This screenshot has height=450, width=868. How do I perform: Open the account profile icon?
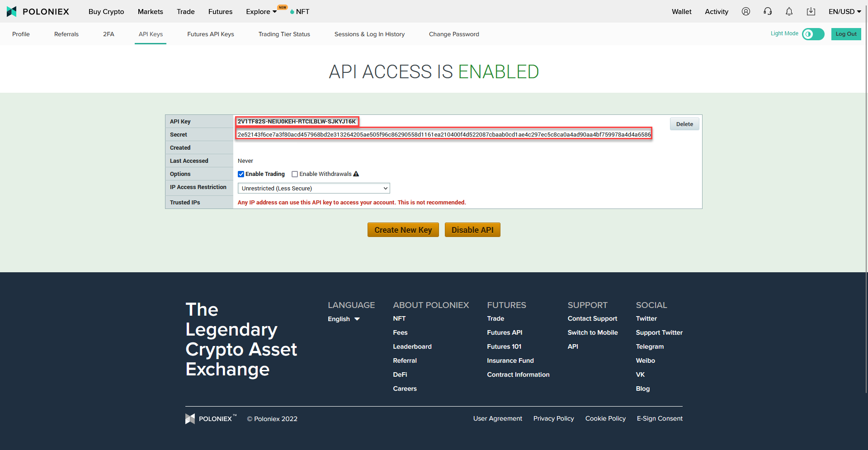745,11
